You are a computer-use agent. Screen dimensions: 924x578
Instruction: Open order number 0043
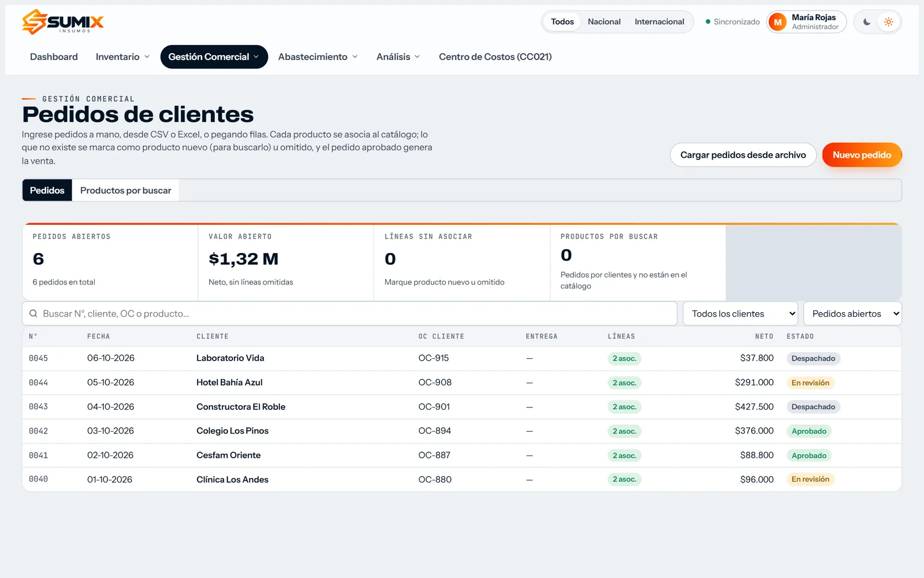point(38,407)
